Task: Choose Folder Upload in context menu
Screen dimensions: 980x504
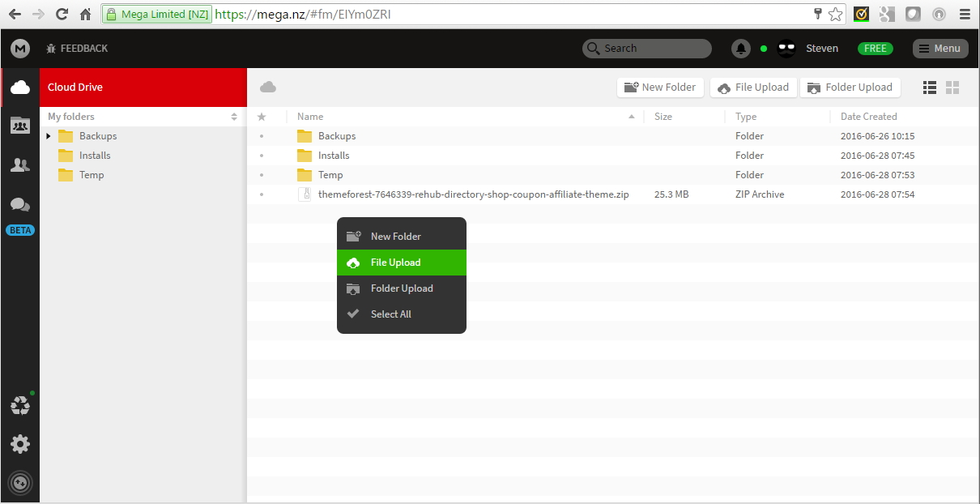Action: pyautogui.click(x=402, y=288)
